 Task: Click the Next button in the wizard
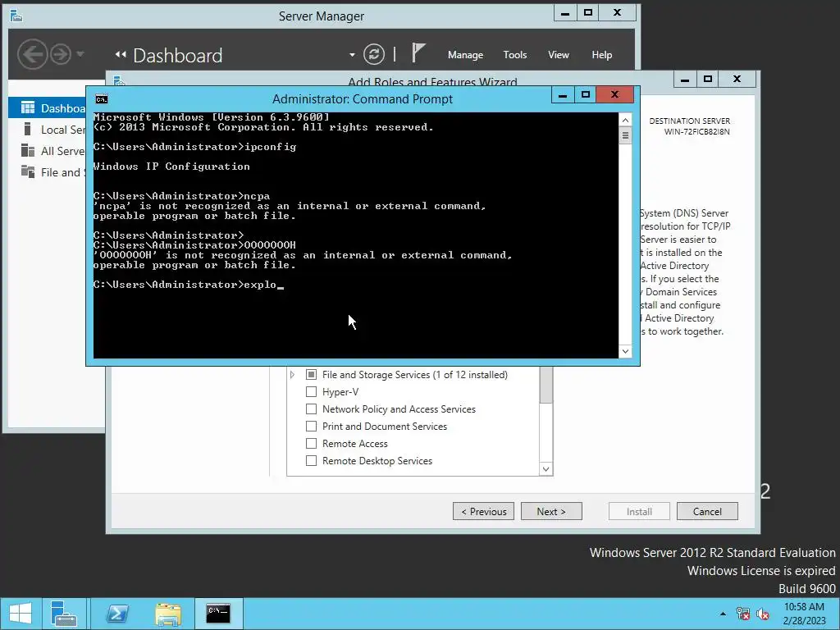tap(551, 511)
